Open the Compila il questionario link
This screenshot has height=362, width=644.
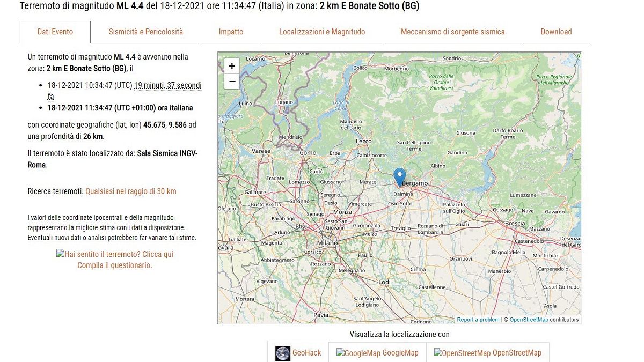[115, 265]
